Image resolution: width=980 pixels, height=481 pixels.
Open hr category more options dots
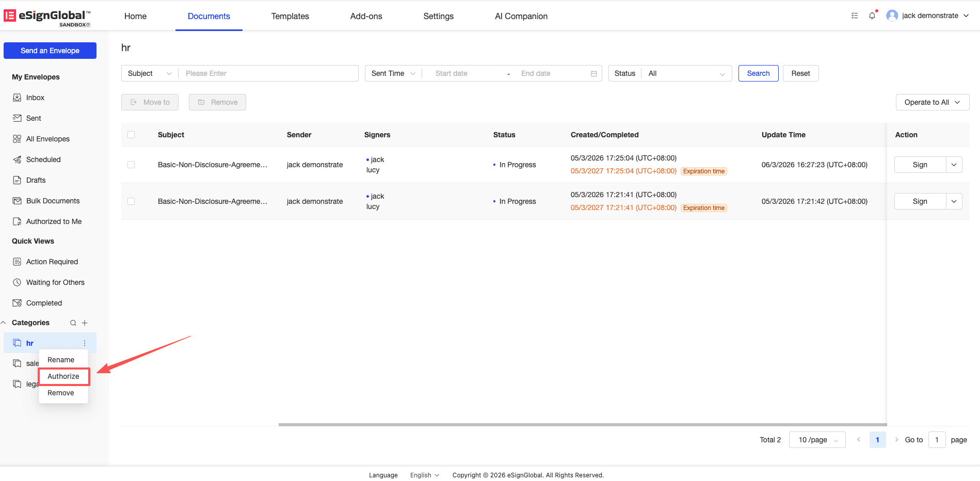coord(85,343)
